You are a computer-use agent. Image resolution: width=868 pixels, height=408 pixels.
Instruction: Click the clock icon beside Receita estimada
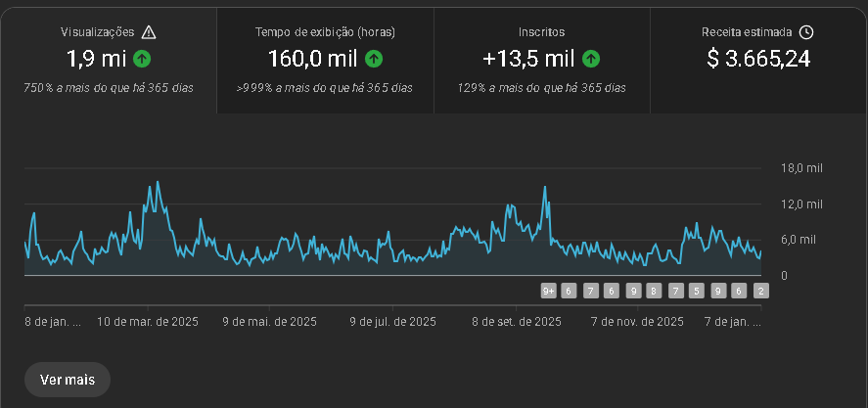(806, 32)
